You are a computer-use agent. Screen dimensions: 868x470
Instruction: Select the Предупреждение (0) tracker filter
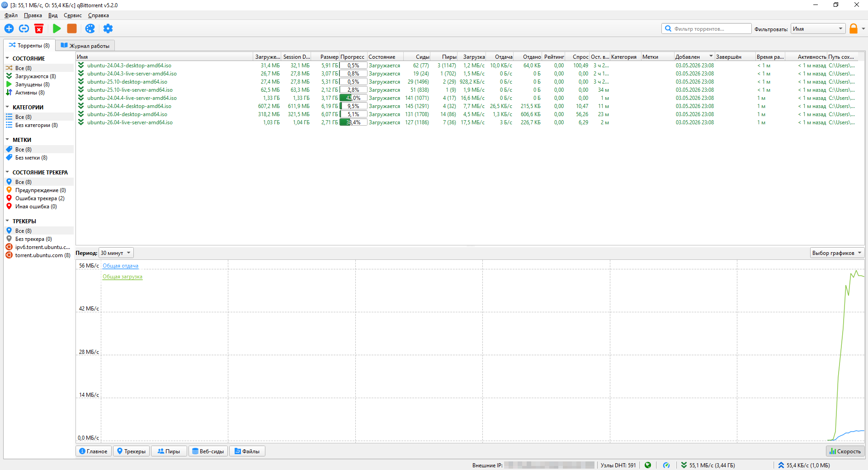(x=38, y=190)
